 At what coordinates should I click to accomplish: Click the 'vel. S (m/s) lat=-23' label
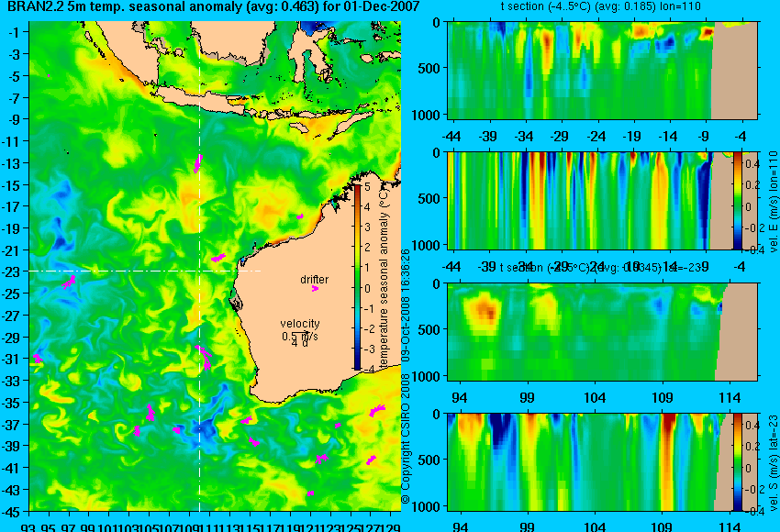pyautogui.click(x=774, y=462)
